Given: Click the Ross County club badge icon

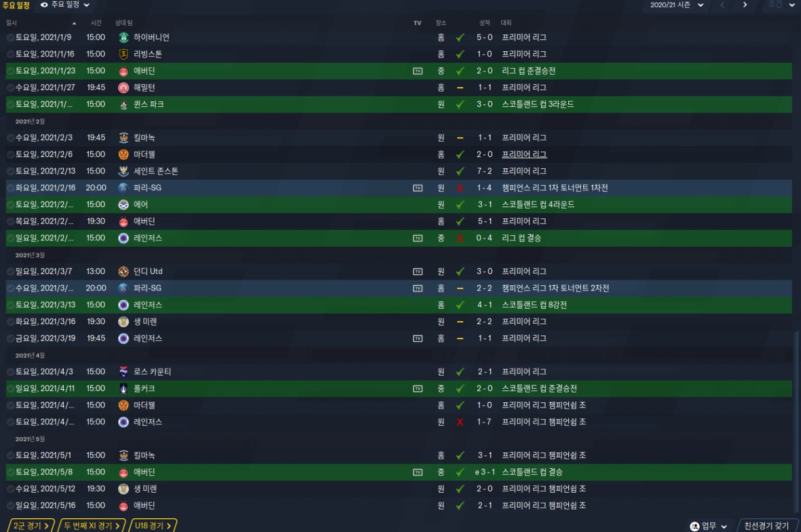Looking at the screenshot, I should [x=123, y=372].
